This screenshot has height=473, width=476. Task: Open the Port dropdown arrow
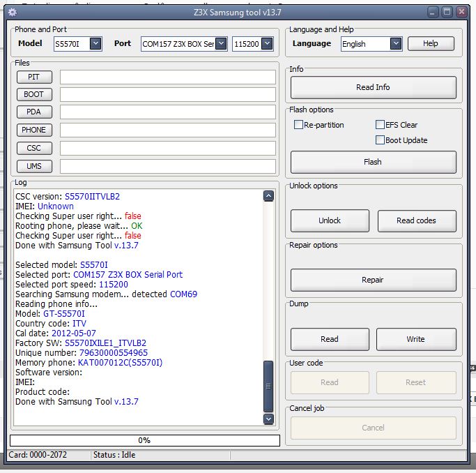[222, 44]
